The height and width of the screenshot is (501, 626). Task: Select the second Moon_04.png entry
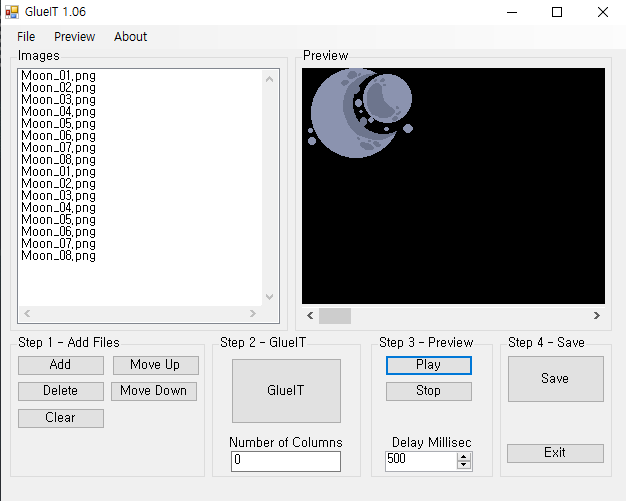coord(58,207)
